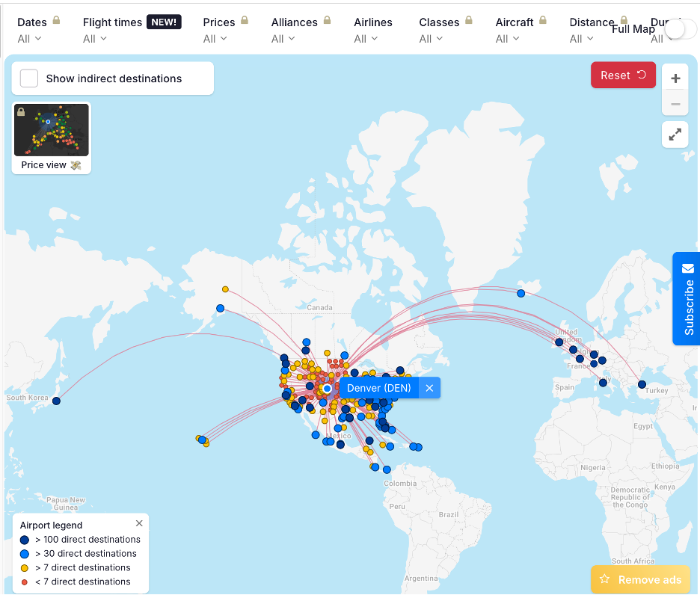This screenshot has height=595, width=700.
Task: Click the Subscribe envelope icon
Action: (x=688, y=268)
